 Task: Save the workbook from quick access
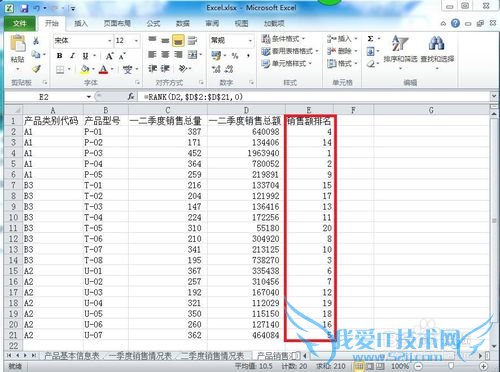24,8
